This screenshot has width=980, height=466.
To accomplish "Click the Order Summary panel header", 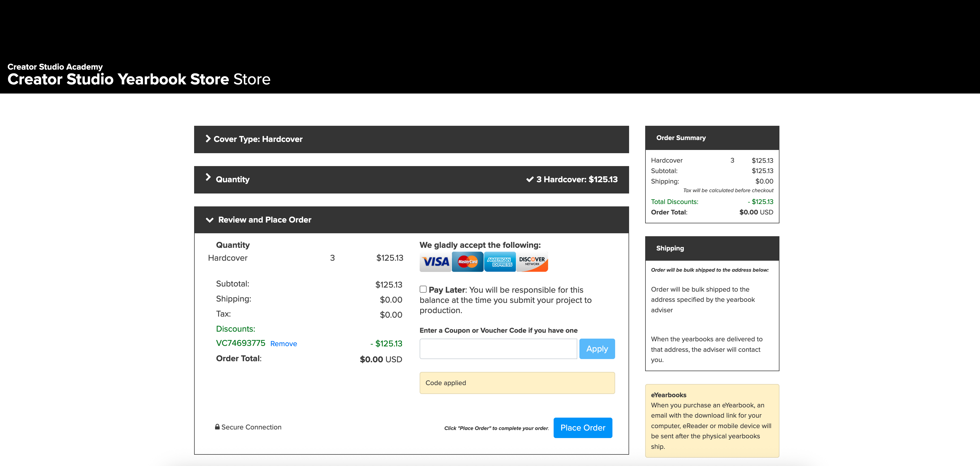I will pyautogui.click(x=712, y=138).
